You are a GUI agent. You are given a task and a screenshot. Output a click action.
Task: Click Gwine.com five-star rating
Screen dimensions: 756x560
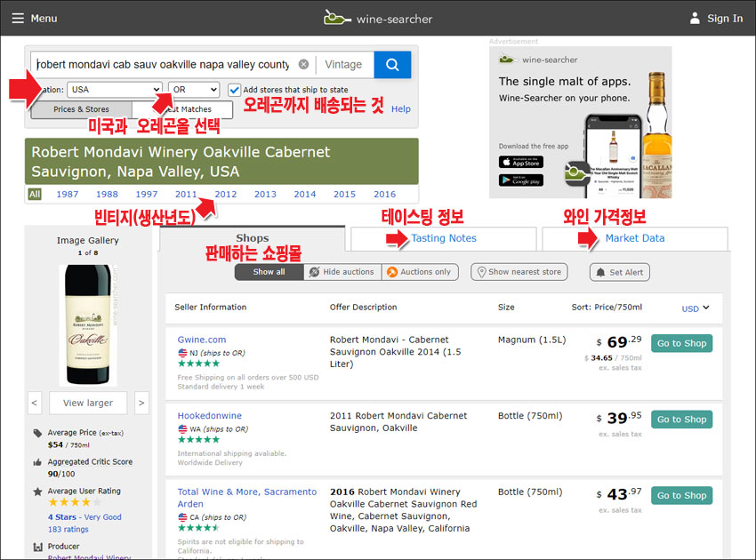(198, 364)
